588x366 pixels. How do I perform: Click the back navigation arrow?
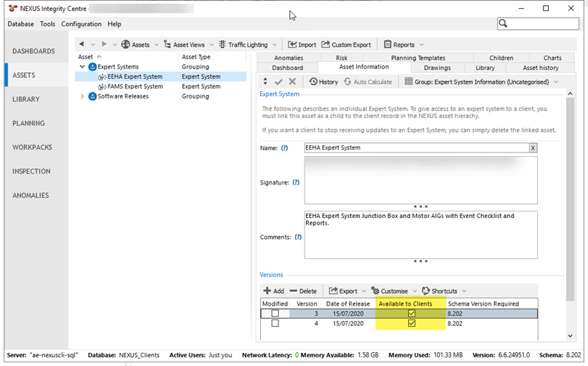[81, 44]
